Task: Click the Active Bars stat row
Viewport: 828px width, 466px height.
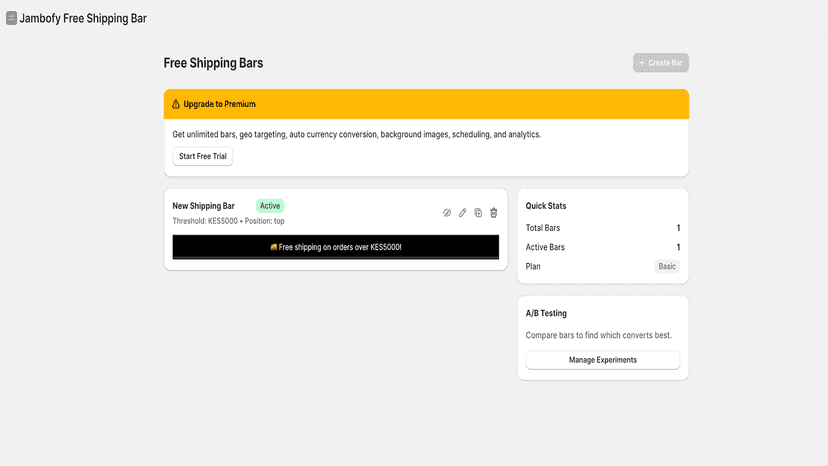Action: (603, 247)
